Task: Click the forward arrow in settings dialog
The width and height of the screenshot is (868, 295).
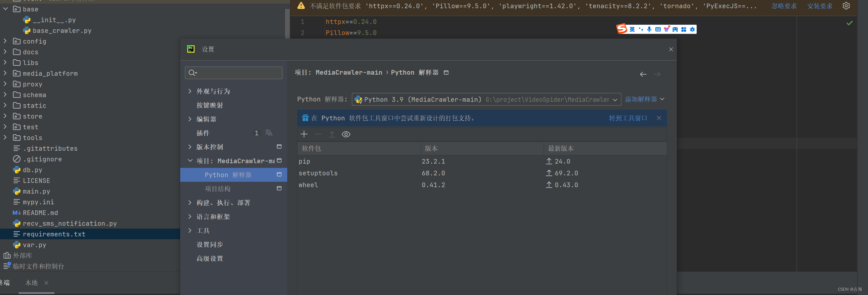Action: 657,74
